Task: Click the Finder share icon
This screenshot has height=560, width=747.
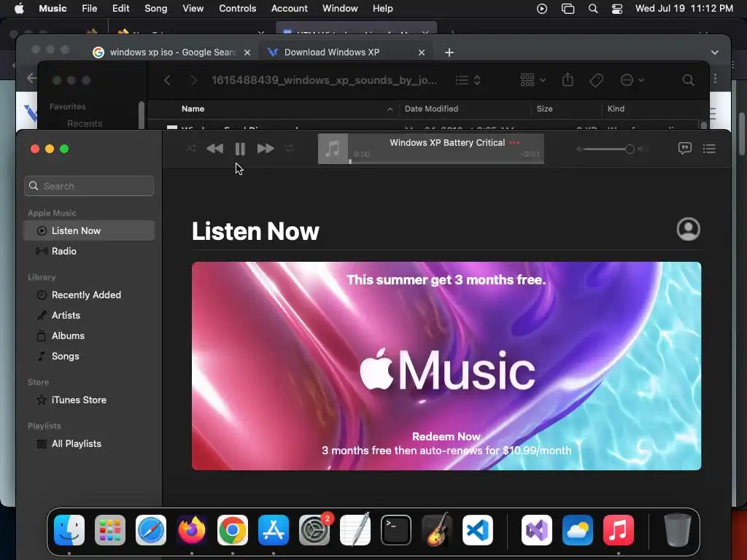Action: (x=568, y=79)
